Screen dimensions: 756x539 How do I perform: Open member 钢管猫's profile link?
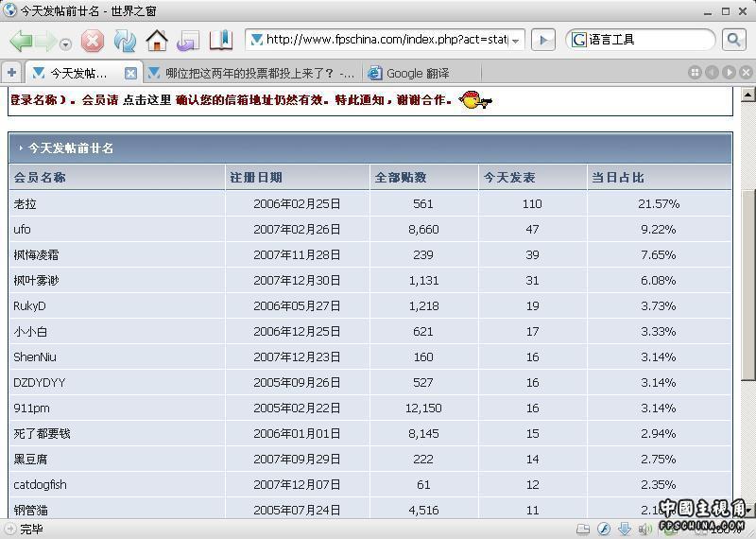(x=30, y=510)
